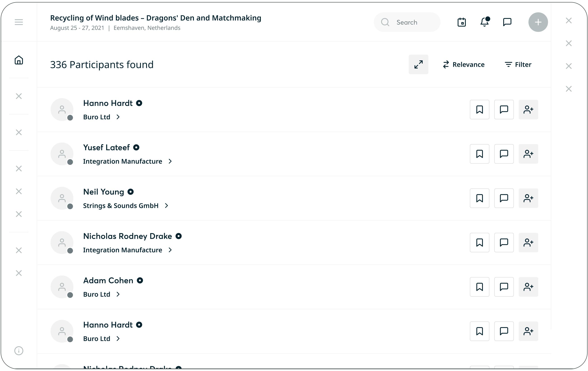Expand Strings & Sounds GmbH chevron
The width and height of the screenshot is (588, 371).
tap(167, 206)
